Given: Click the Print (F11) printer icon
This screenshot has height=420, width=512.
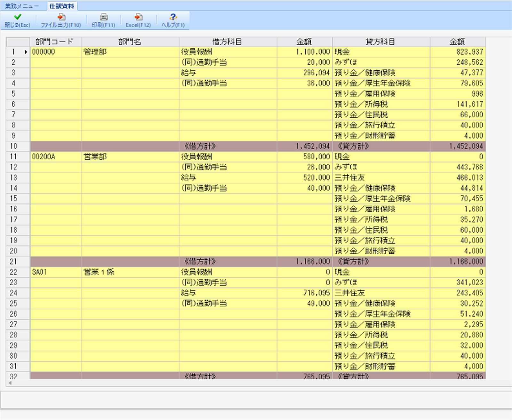Looking at the screenshot, I should point(103,17).
